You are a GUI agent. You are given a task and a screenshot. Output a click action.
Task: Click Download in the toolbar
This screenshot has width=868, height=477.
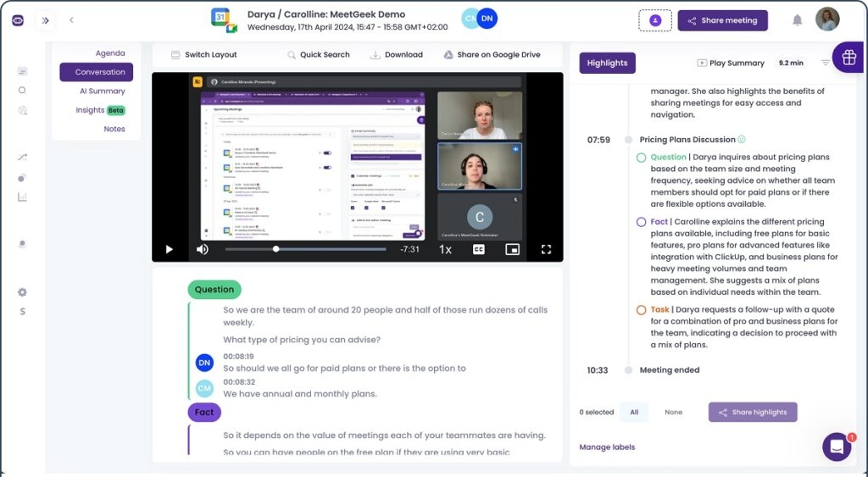(397, 55)
